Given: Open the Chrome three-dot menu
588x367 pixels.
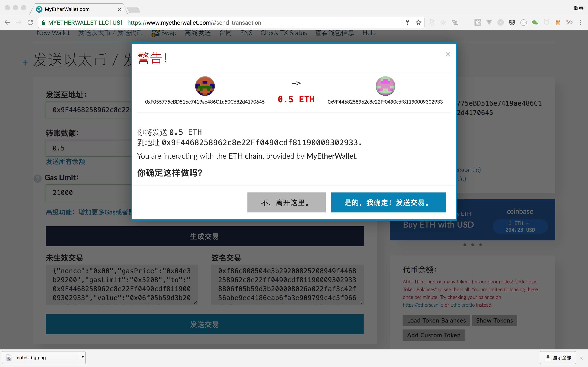Looking at the screenshot, I should (580, 23).
